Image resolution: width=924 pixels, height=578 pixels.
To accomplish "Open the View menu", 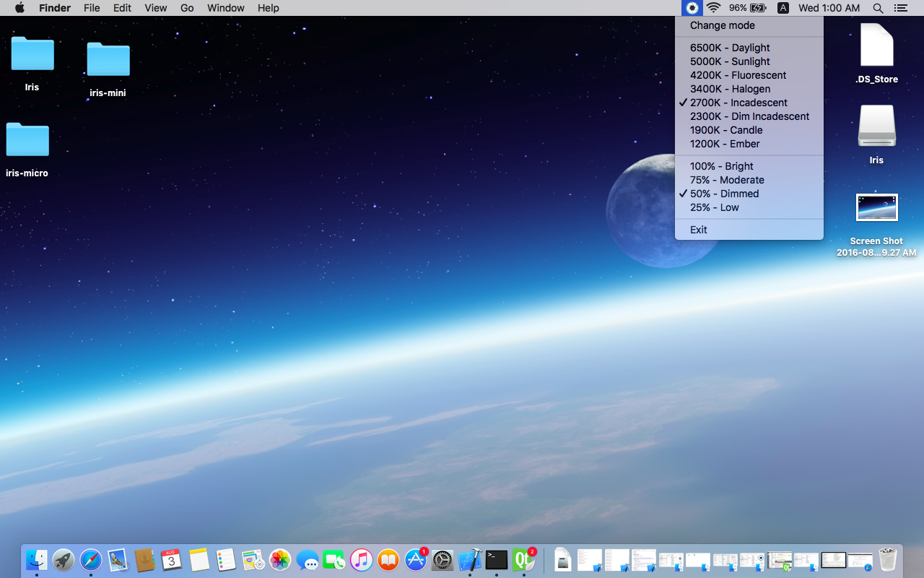I will [x=156, y=8].
